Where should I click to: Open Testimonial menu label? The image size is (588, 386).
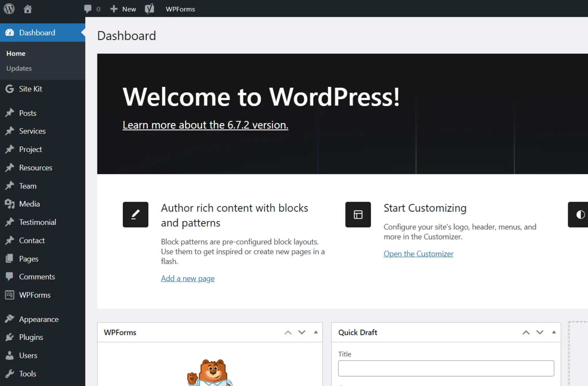tap(38, 222)
